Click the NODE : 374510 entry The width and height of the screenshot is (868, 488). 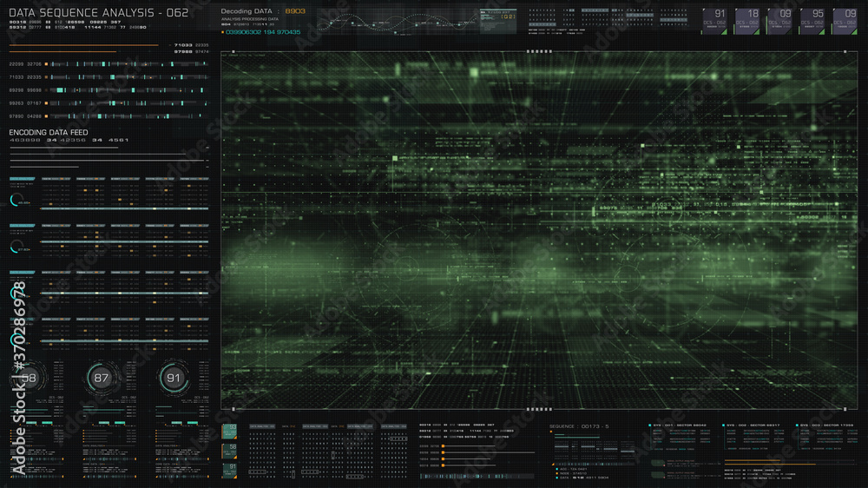(572, 473)
